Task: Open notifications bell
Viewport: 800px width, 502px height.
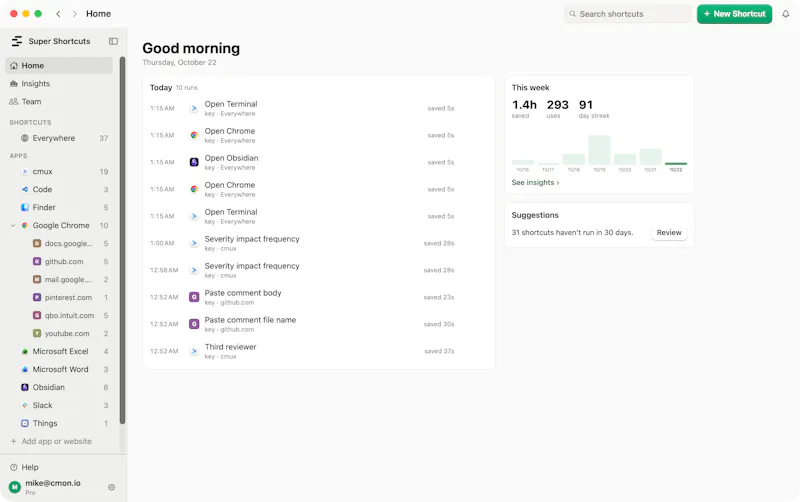Action: [786, 14]
